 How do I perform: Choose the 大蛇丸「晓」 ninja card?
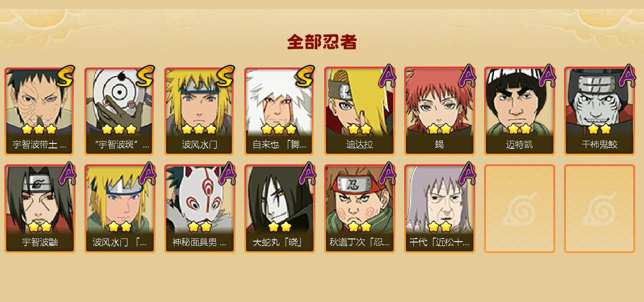coord(280,209)
